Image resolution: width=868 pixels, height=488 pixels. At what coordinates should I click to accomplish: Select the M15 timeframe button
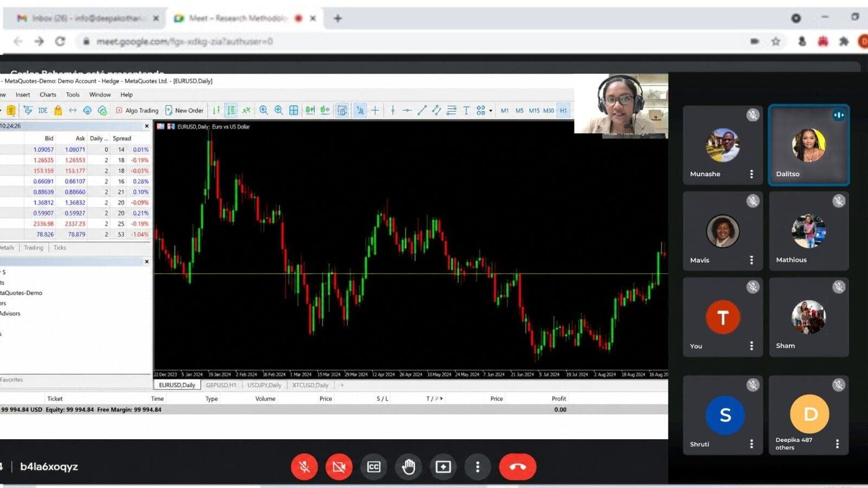point(534,110)
